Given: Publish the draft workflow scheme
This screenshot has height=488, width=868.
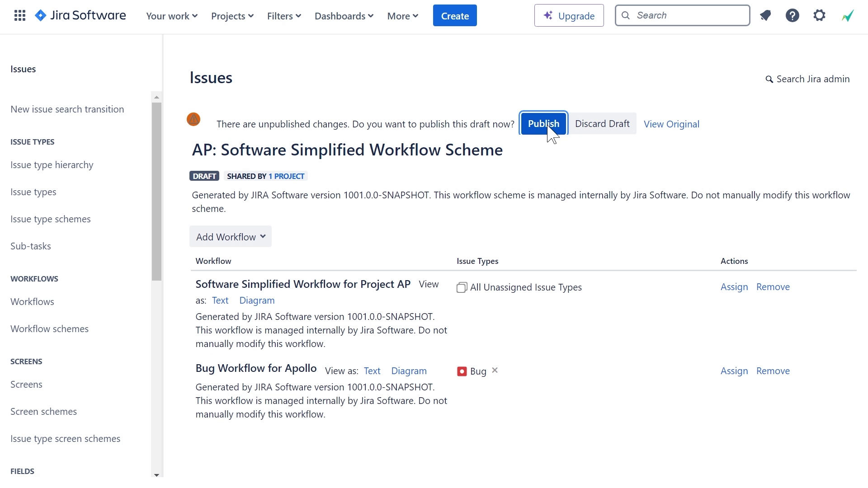Looking at the screenshot, I should click(x=543, y=123).
